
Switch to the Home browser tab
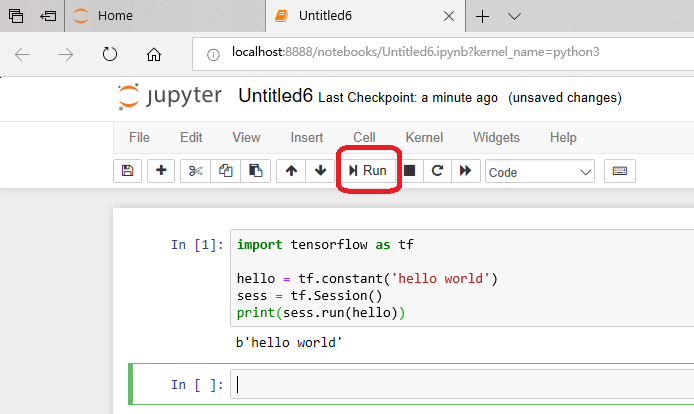(x=165, y=16)
